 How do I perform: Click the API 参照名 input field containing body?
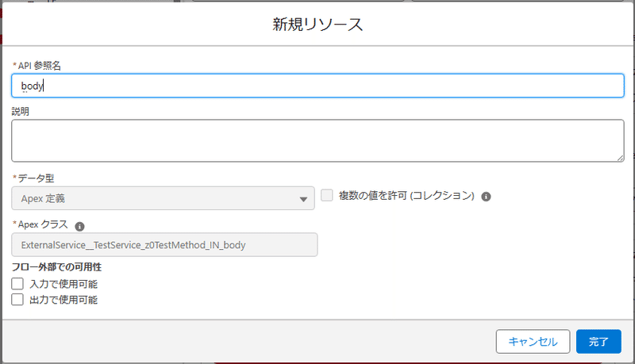tap(317, 86)
